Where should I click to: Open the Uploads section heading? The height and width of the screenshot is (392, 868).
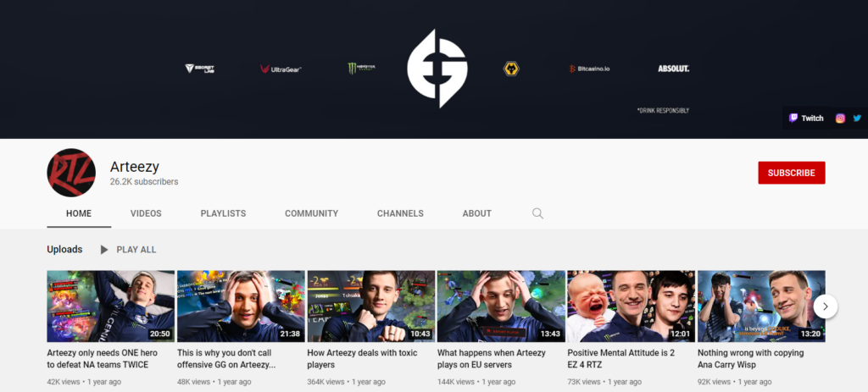point(64,250)
